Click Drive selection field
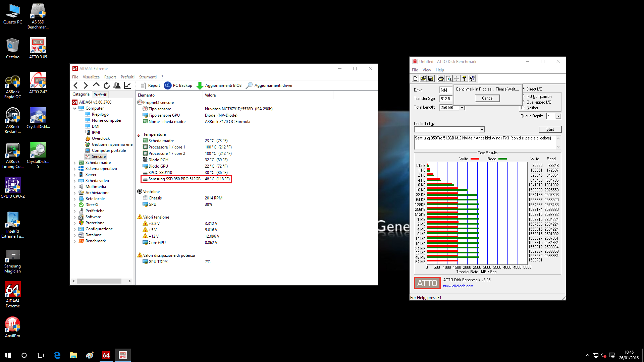This screenshot has width=644, height=362. (446, 90)
